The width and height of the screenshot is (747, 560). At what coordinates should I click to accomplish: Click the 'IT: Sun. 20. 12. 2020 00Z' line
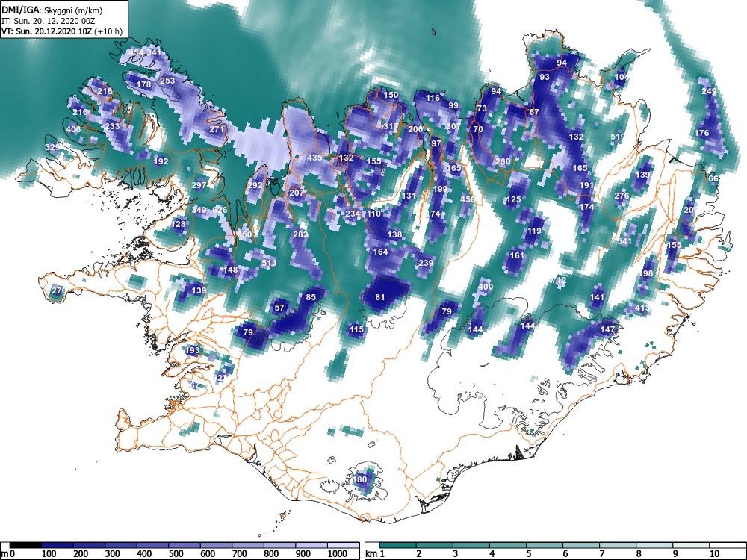click(49, 21)
